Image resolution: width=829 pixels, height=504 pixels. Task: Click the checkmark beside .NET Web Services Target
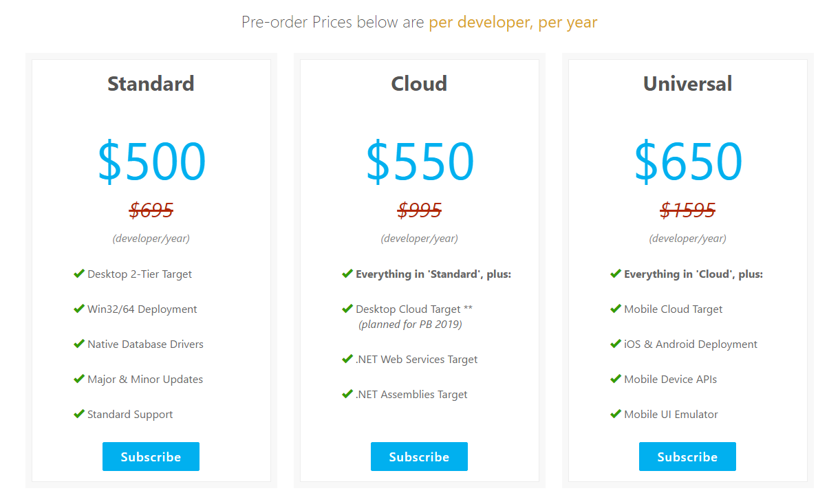click(x=347, y=359)
